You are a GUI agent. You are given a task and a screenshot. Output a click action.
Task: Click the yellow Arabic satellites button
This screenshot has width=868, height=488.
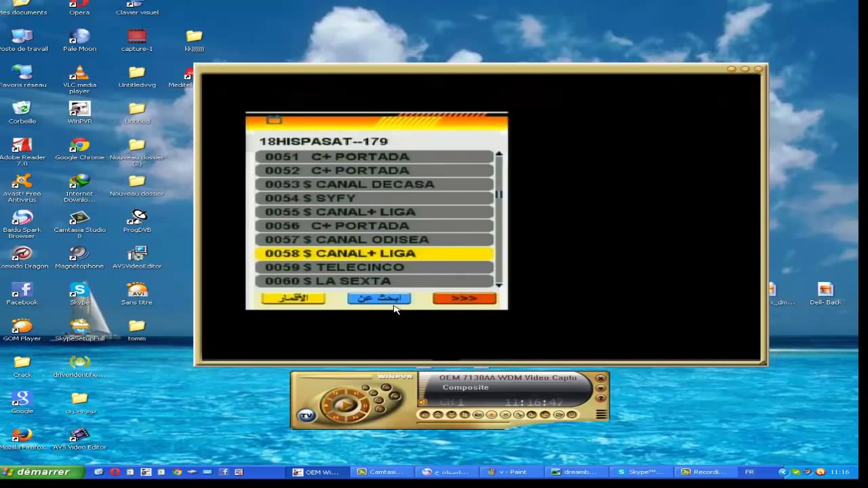point(293,298)
